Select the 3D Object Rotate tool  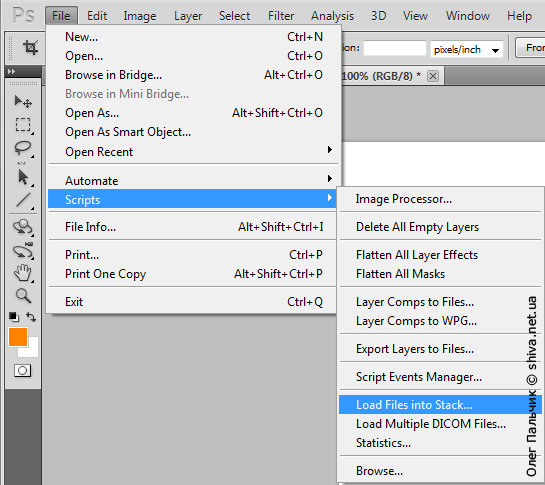[23, 227]
